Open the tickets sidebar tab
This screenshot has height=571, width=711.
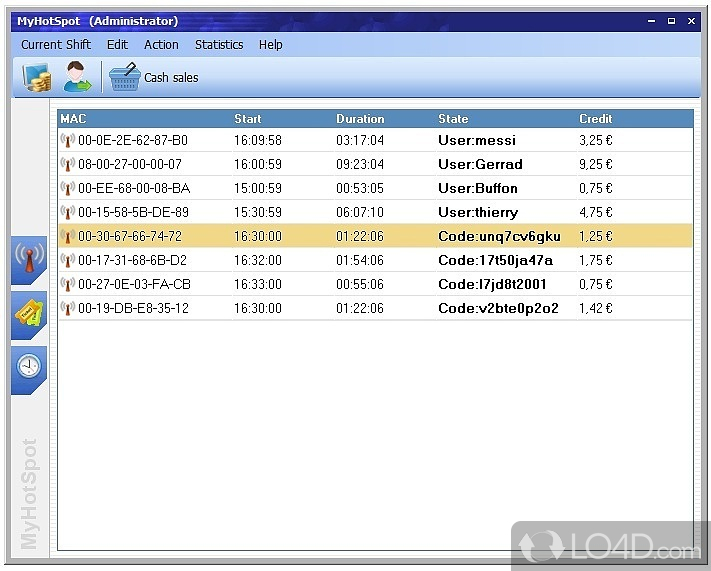point(29,315)
